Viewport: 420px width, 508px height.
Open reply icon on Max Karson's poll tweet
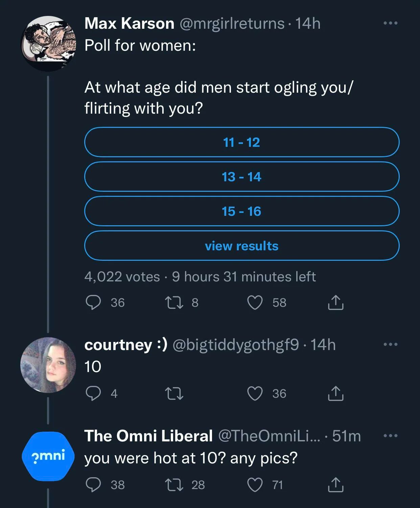point(93,302)
